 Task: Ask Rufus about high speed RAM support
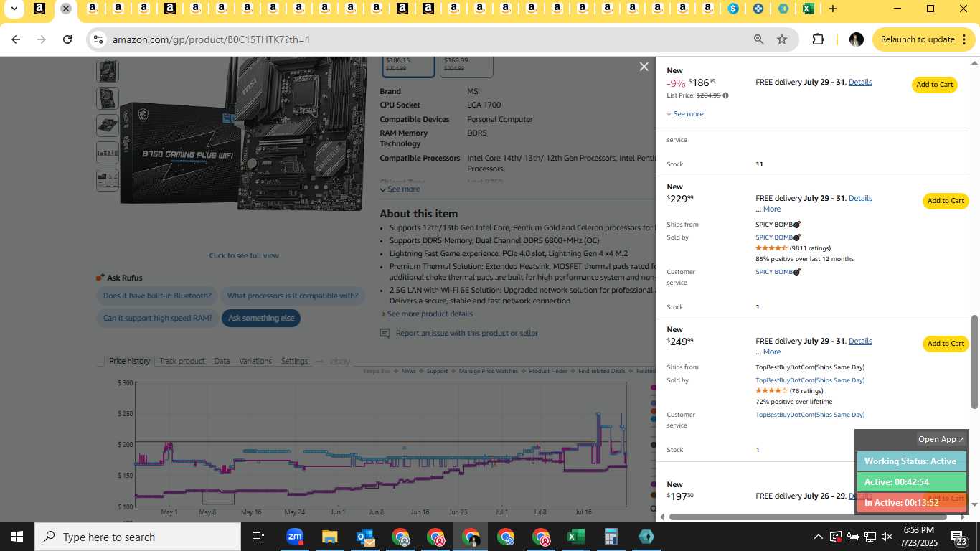tap(158, 318)
